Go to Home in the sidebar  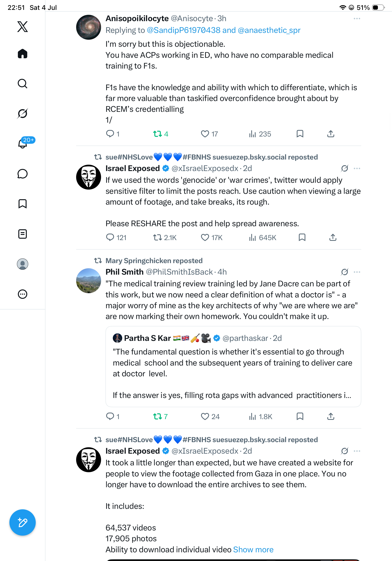[23, 54]
